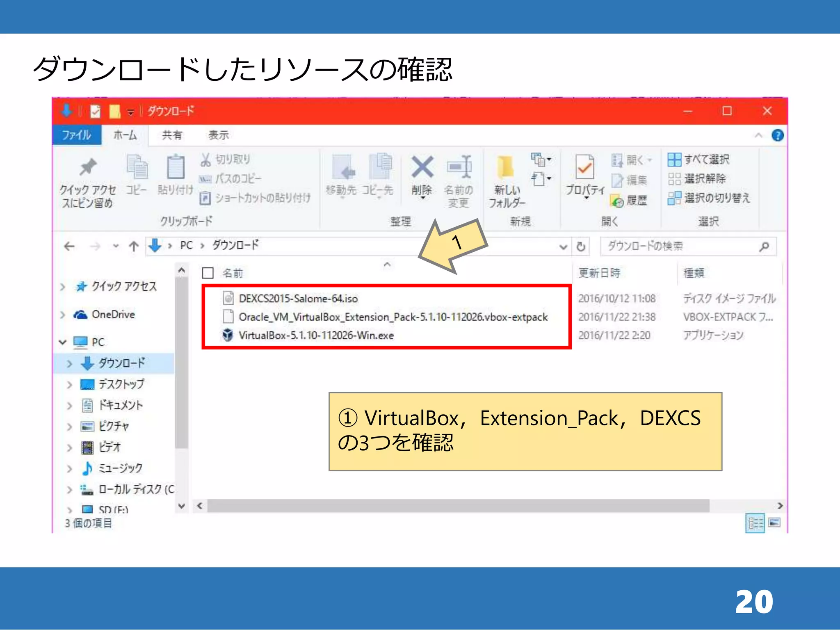The image size is (840, 630).
Task: Click the navigation pane vertical scrollbar
Action: (x=181, y=363)
